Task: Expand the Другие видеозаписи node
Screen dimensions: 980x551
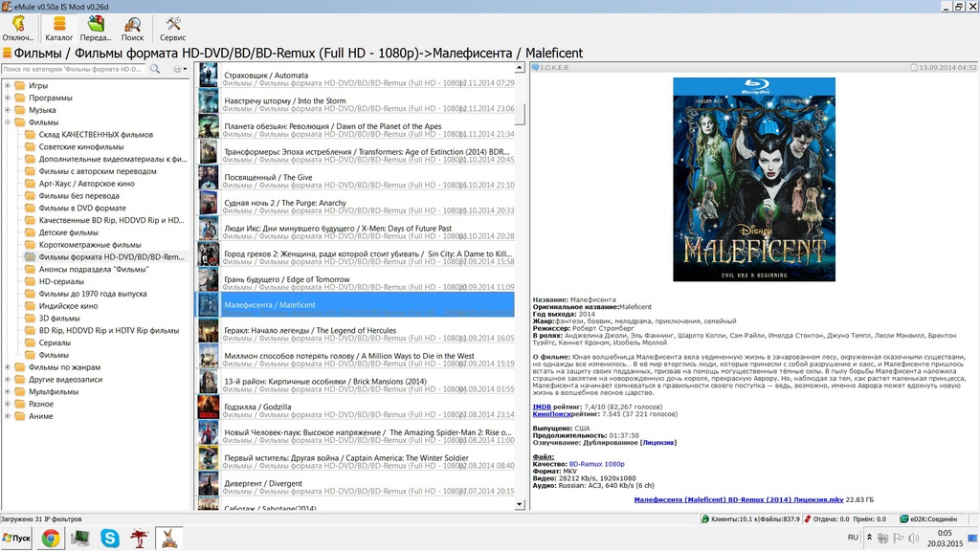Action: click(x=8, y=379)
